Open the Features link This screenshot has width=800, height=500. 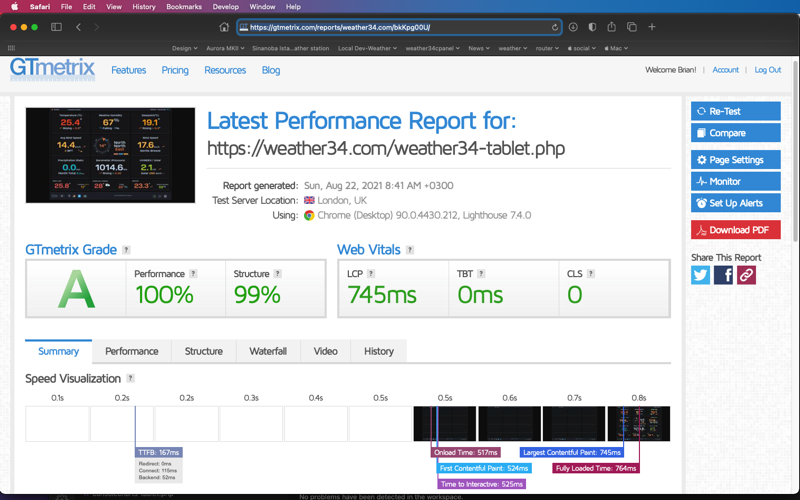(x=129, y=70)
